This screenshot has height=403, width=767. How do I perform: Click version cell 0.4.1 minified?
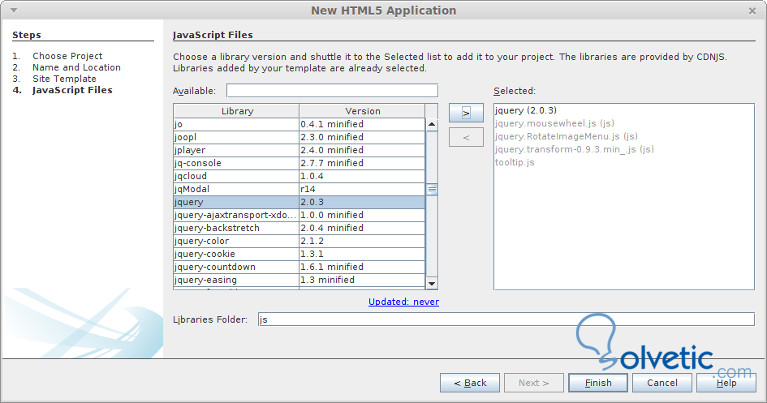click(x=362, y=124)
